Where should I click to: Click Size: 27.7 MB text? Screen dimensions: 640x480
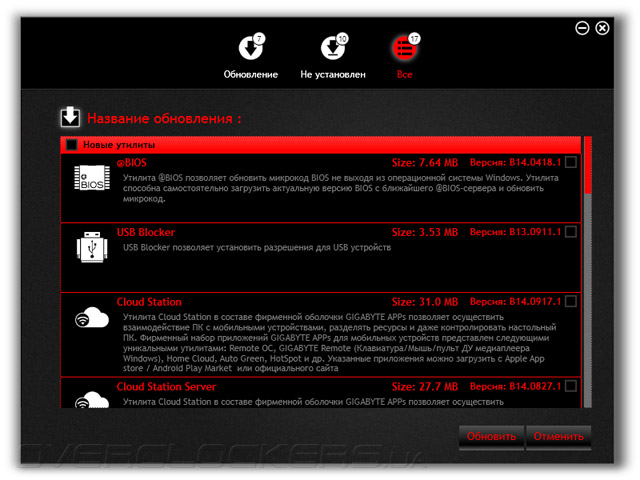tap(425, 387)
